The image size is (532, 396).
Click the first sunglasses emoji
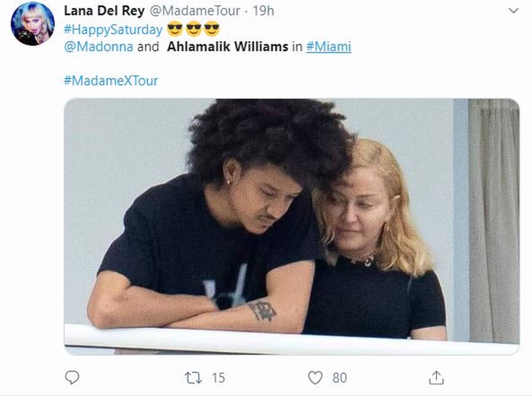pyautogui.click(x=175, y=29)
